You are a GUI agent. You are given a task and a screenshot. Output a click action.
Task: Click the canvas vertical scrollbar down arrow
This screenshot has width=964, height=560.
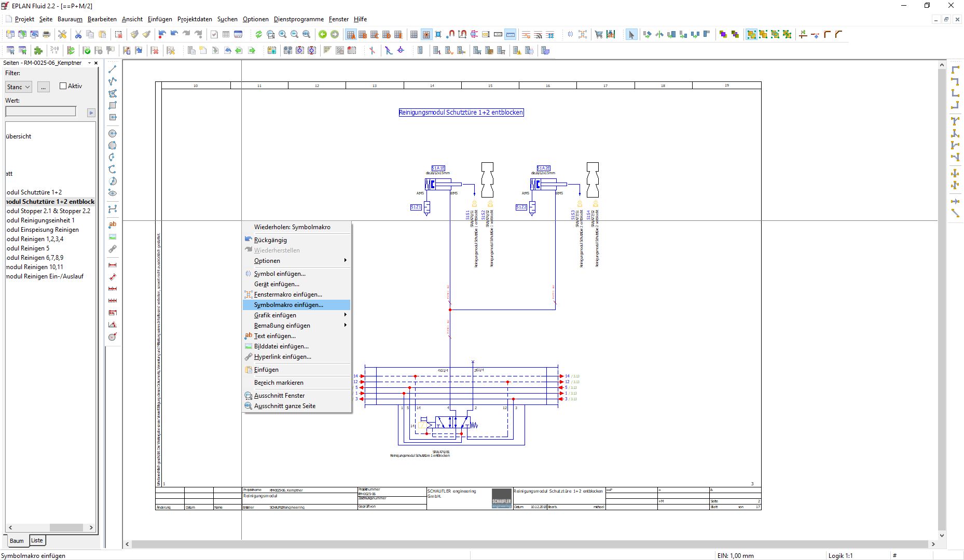tap(943, 536)
